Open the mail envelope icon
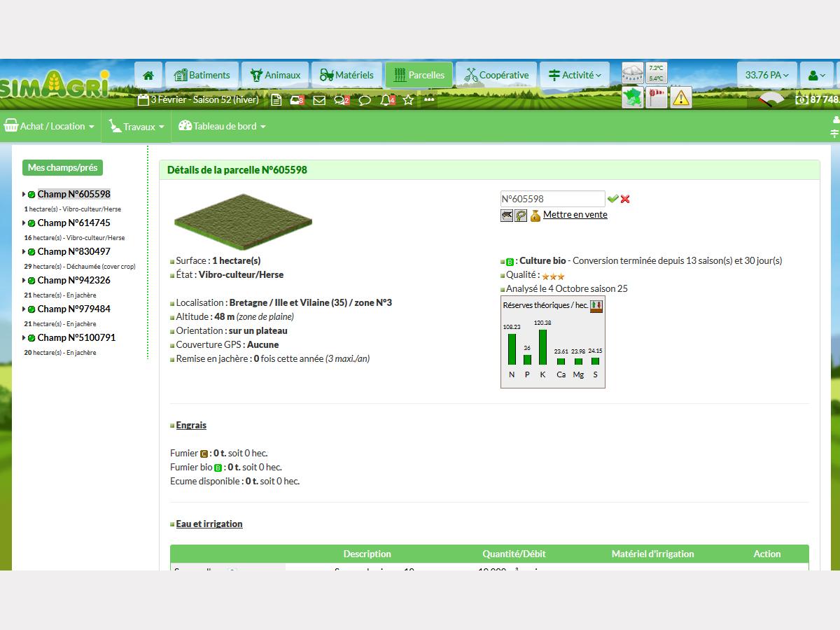Image resolution: width=840 pixels, height=630 pixels. click(x=319, y=100)
